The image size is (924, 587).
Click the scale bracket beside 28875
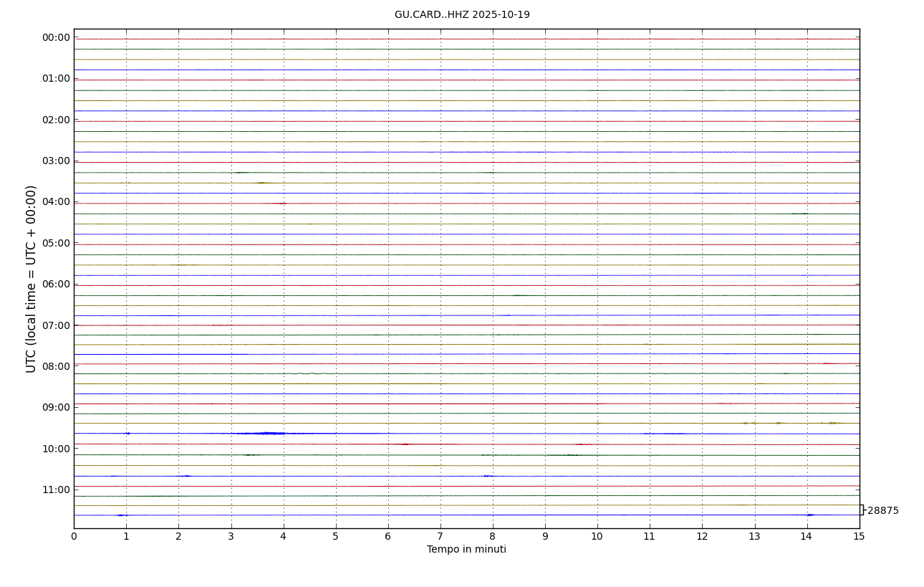[x=862, y=510]
